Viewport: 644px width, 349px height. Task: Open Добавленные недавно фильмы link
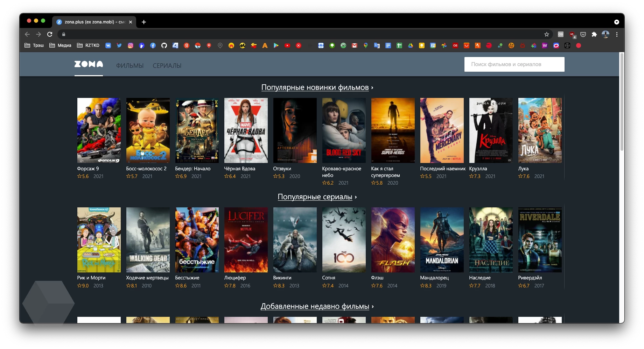pos(315,306)
